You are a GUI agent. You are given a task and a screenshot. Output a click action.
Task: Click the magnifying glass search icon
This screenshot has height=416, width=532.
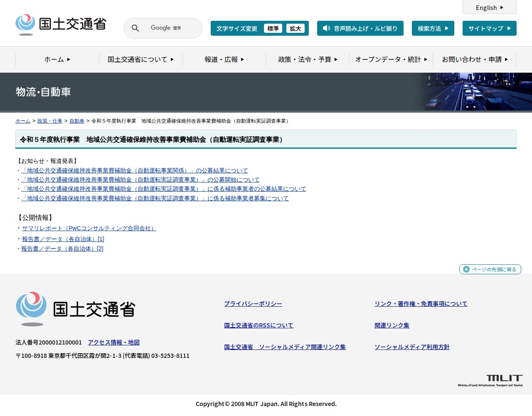point(135,28)
